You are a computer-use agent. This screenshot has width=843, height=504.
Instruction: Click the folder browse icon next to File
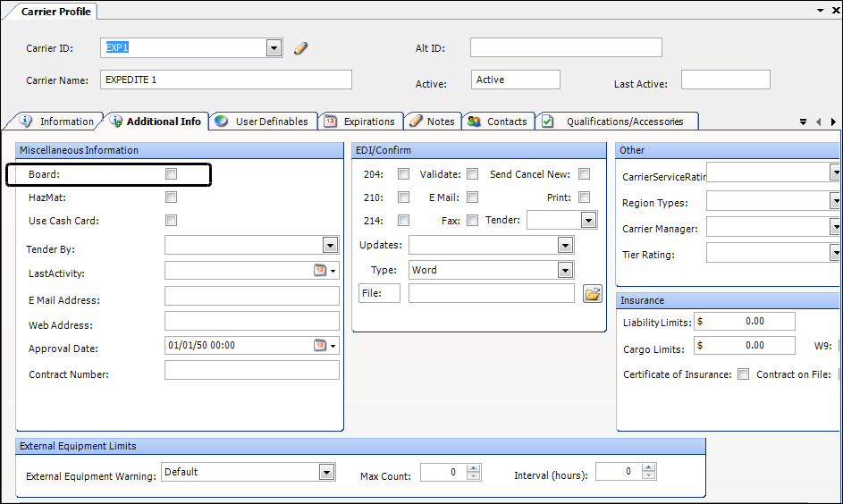(x=592, y=294)
